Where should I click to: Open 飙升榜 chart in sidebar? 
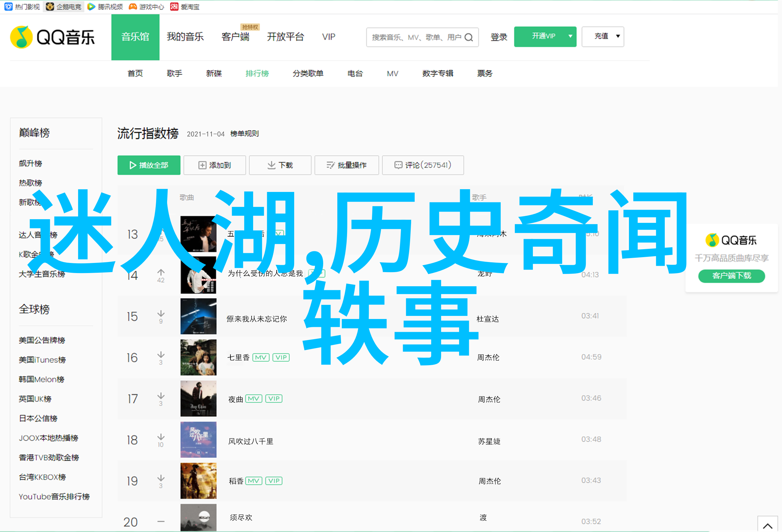coord(30,163)
